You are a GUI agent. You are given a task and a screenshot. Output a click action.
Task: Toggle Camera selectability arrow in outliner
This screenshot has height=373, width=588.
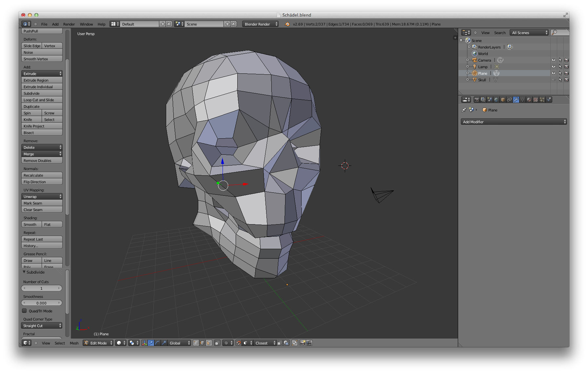coord(560,60)
